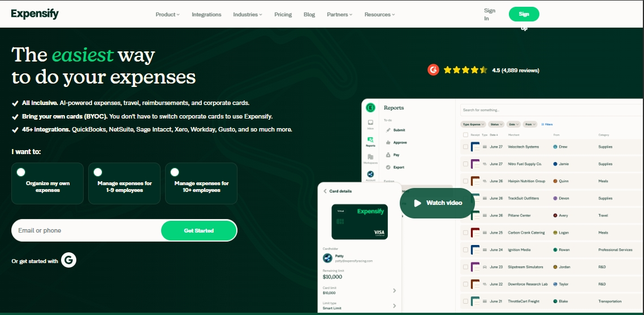Check the Velocitech Systems row checkbox
The width and height of the screenshot is (644, 315).
tap(465, 147)
